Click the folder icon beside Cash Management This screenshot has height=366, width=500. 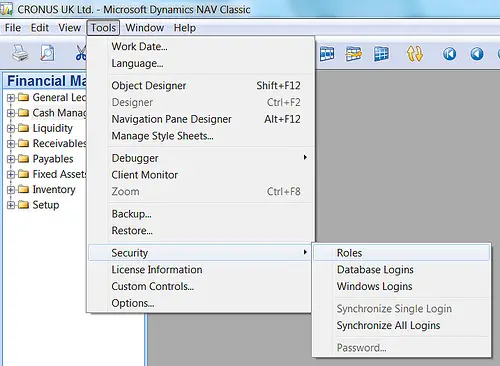point(23,113)
